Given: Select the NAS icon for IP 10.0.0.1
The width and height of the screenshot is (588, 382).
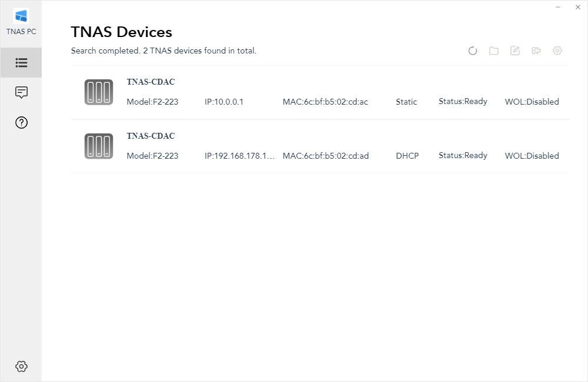Looking at the screenshot, I should tap(99, 92).
